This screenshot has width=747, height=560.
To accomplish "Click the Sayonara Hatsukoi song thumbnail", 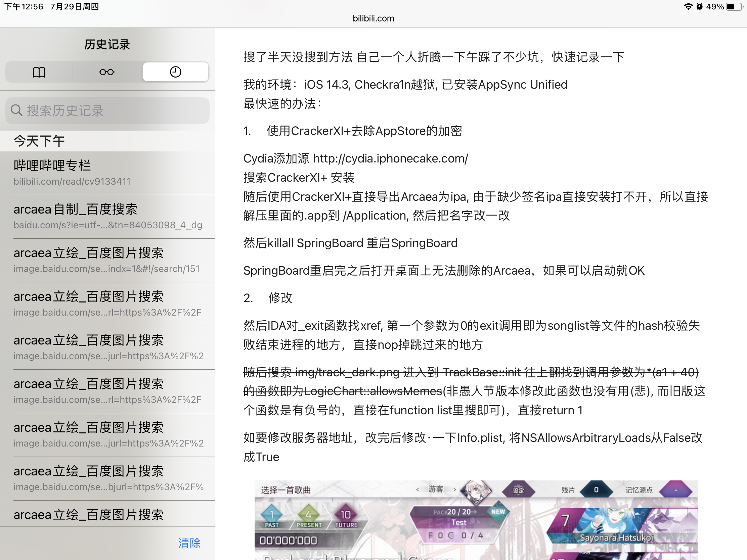I will [x=621, y=525].
